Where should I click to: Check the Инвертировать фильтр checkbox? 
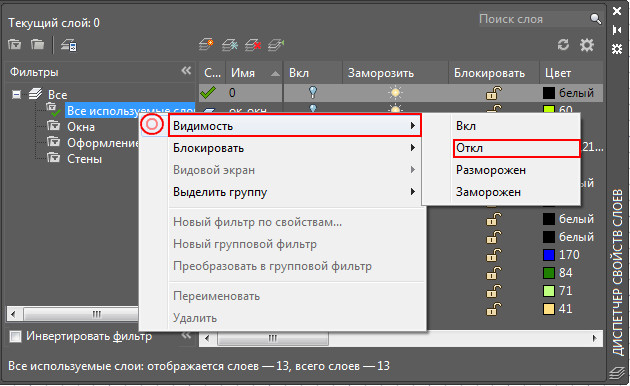[x=15, y=336]
